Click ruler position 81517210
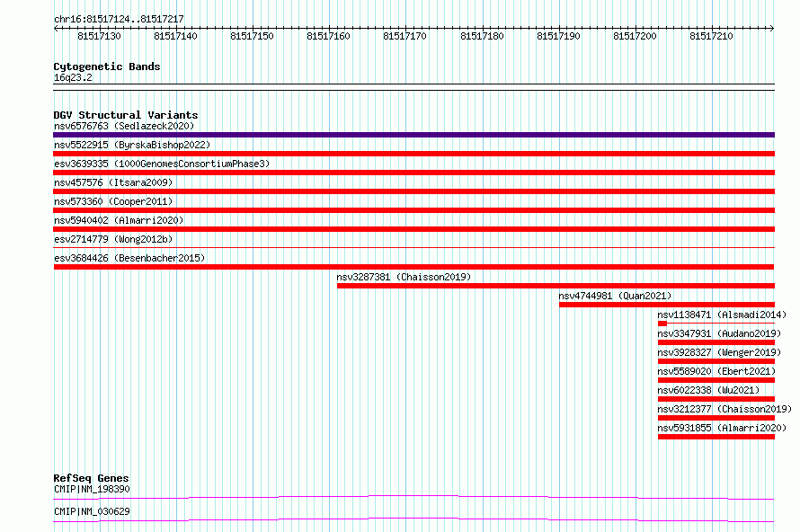This screenshot has width=800, height=532. pyautogui.click(x=711, y=36)
